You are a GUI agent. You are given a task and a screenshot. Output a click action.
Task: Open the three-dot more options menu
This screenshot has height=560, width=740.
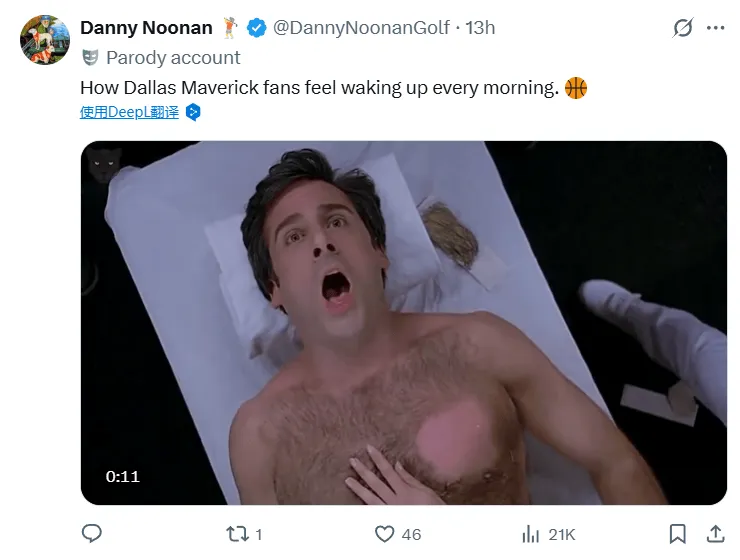[x=715, y=28]
